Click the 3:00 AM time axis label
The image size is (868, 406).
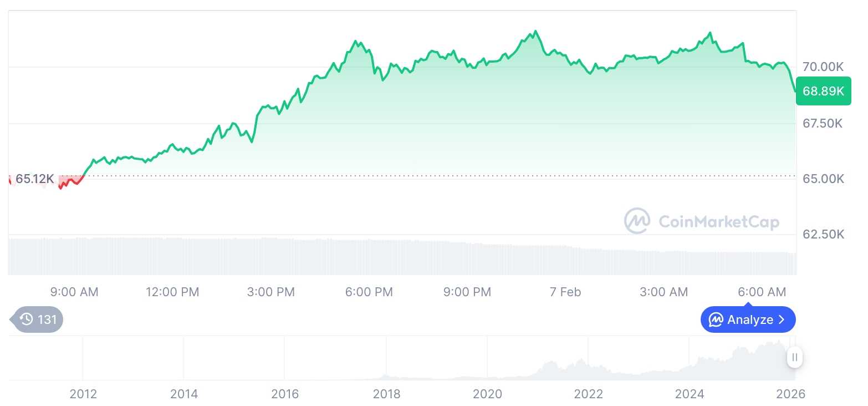(x=663, y=292)
